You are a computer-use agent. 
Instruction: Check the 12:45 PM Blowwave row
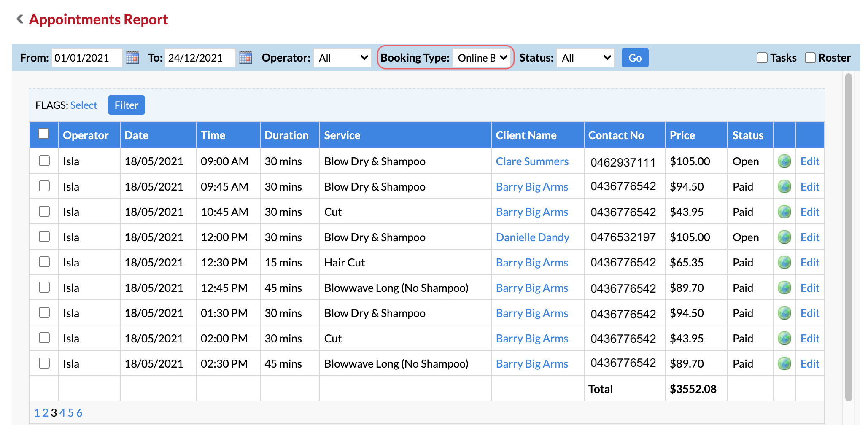click(44, 287)
